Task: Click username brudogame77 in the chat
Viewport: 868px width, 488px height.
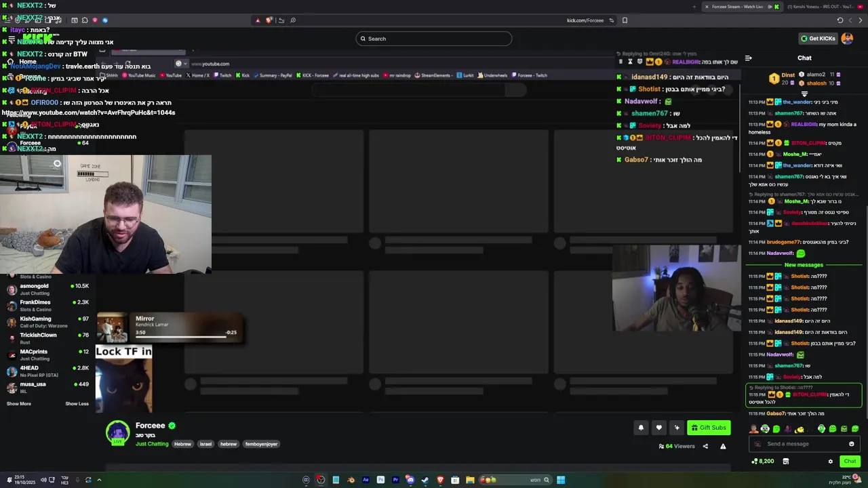Action: [784, 242]
